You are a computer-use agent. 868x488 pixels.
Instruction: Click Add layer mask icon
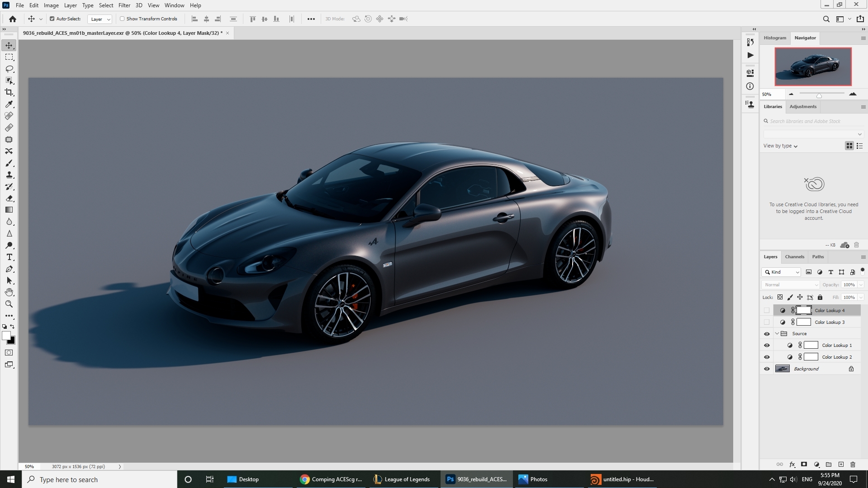click(804, 464)
